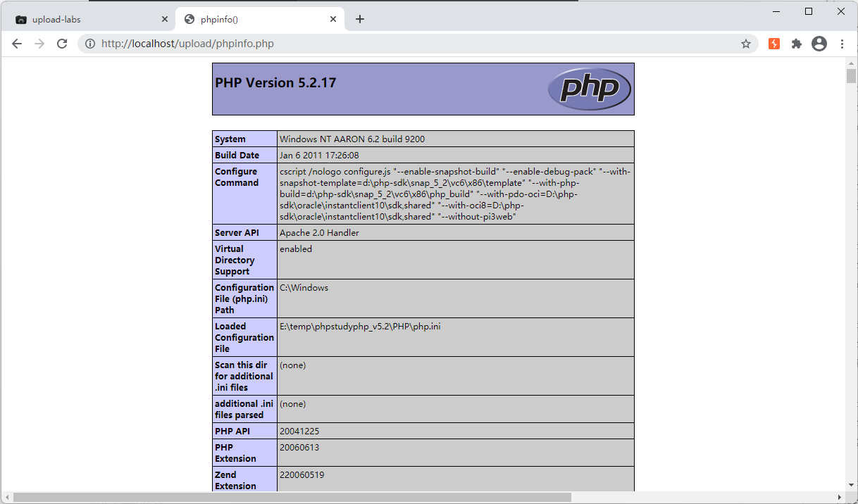This screenshot has width=858, height=504.
Task: Click the forward navigation arrow
Action: click(x=39, y=44)
